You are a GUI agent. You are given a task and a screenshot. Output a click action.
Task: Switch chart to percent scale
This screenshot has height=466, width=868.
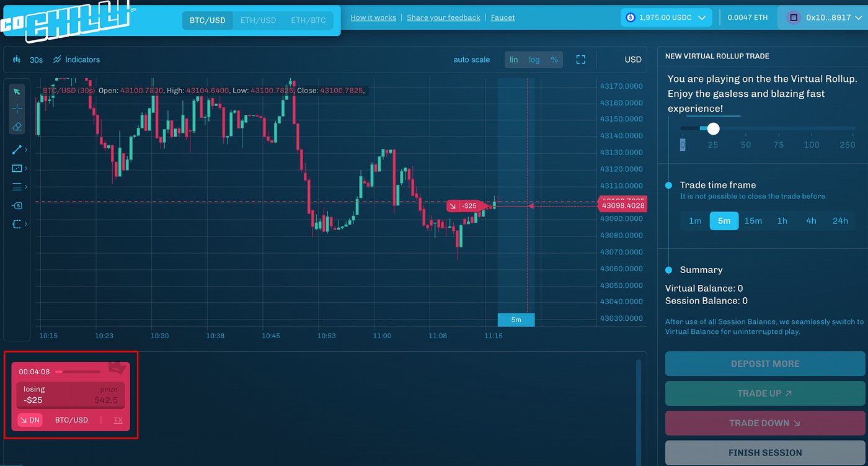pos(554,60)
